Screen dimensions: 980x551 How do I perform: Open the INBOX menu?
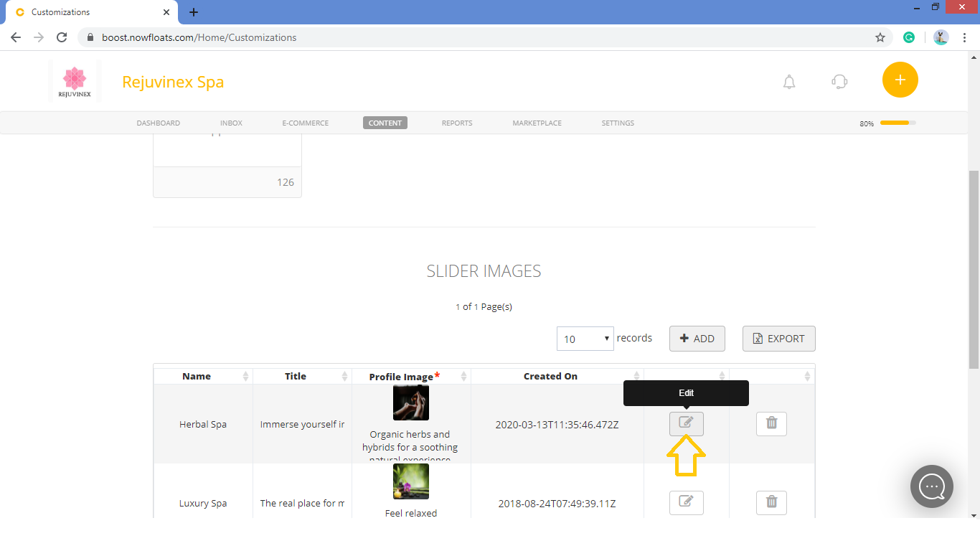[x=231, y=123]
